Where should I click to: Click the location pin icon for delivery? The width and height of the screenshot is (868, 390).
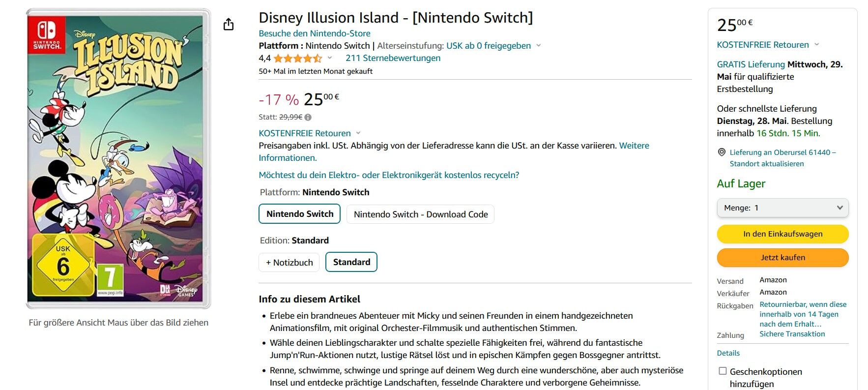click(722, 152)
